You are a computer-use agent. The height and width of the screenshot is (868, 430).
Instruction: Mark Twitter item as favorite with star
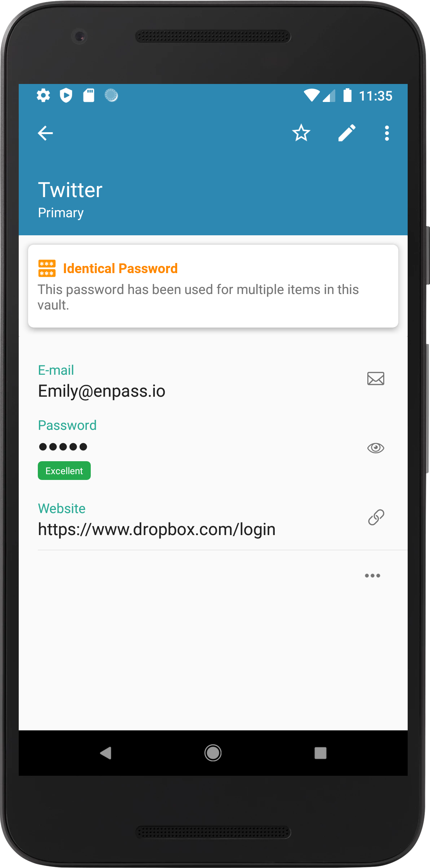click(301, 133)
